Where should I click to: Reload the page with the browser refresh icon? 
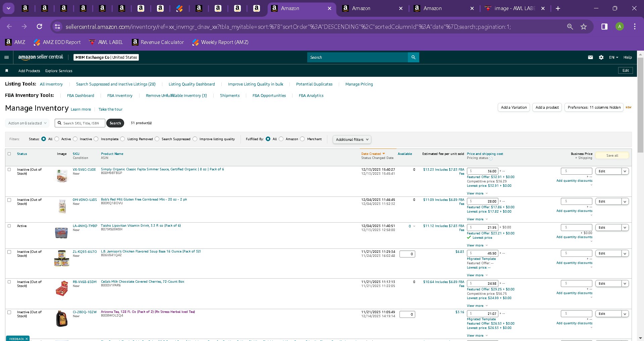click(x=40, y=26)
